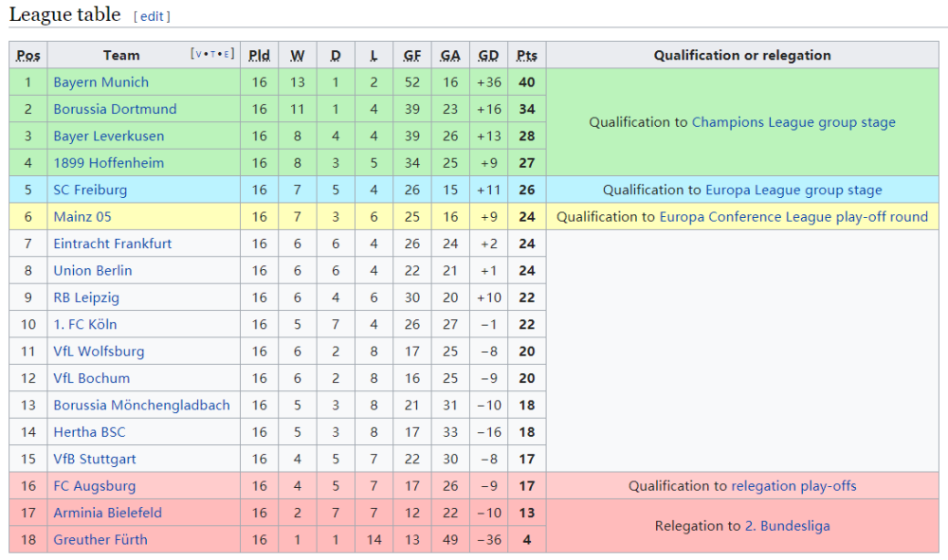The height and width of the screenshot is (560, 948).
Task: Click the Pld column header abbreviation
Action: (259, 56)
